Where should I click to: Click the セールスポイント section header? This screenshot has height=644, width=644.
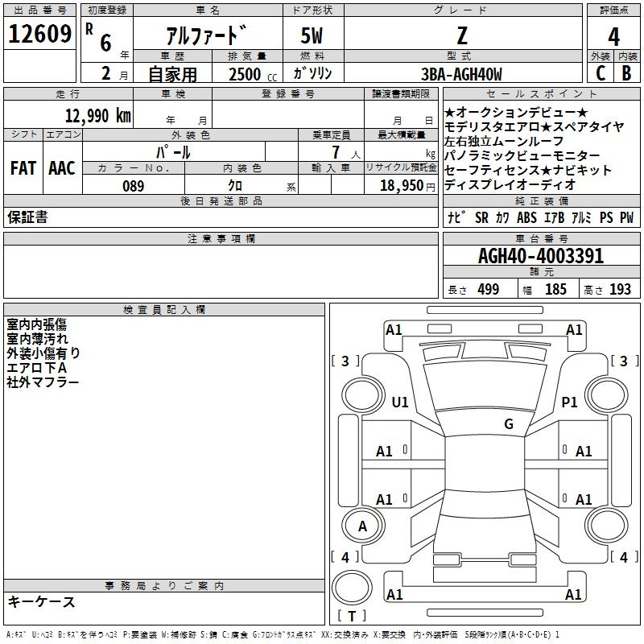tap(541, 94)
